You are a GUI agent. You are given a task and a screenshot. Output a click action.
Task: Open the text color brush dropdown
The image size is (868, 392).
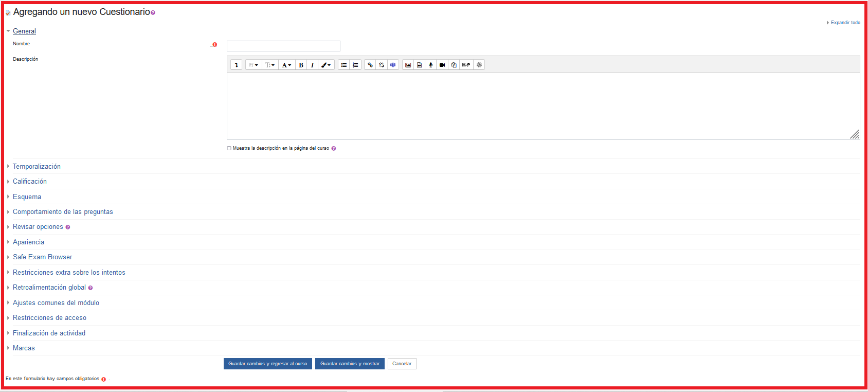[x=326, y=65]
